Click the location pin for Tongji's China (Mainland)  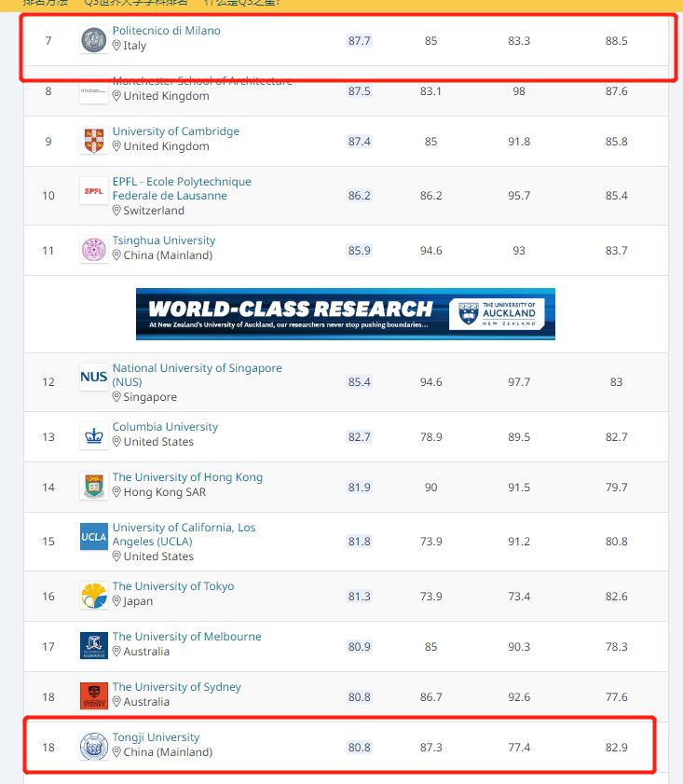pos(116,752)
